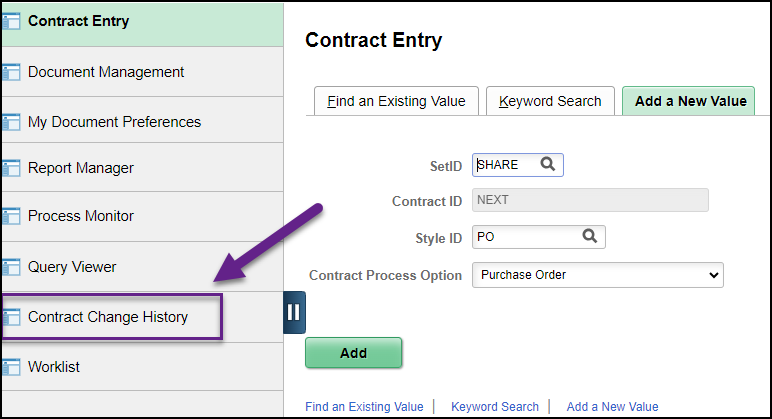Open the SetID lookup magnifier
The image size is (772, 419).
(x=548, y=164)
